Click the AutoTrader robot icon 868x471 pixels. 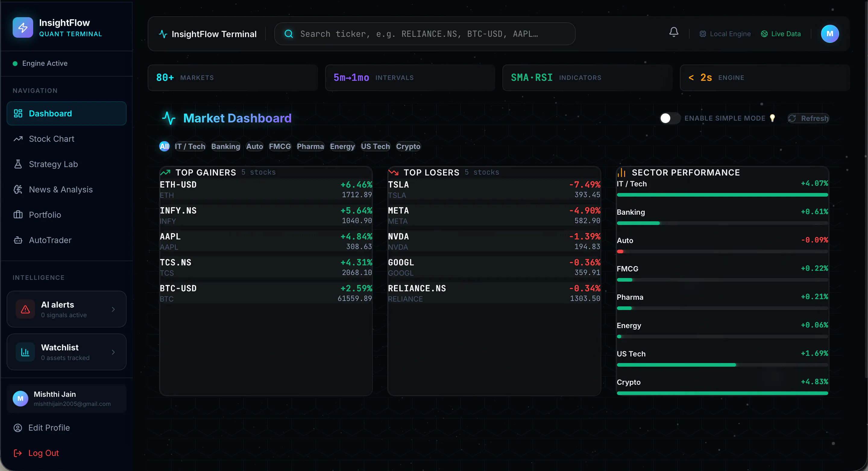tap(18, 240)
